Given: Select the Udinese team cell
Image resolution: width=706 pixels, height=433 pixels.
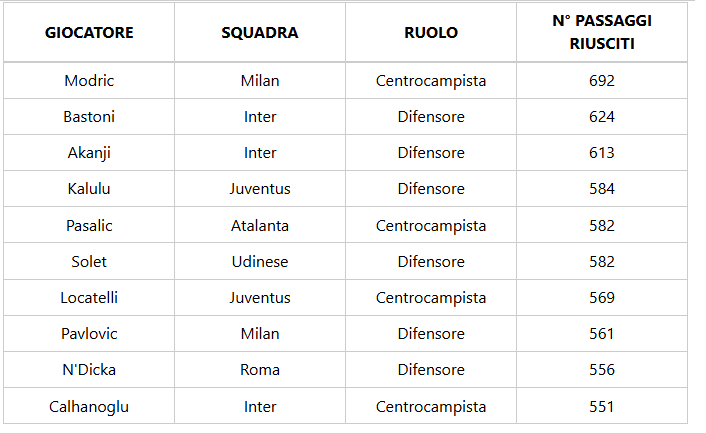Looking at the screenshot, I should 260,262.
